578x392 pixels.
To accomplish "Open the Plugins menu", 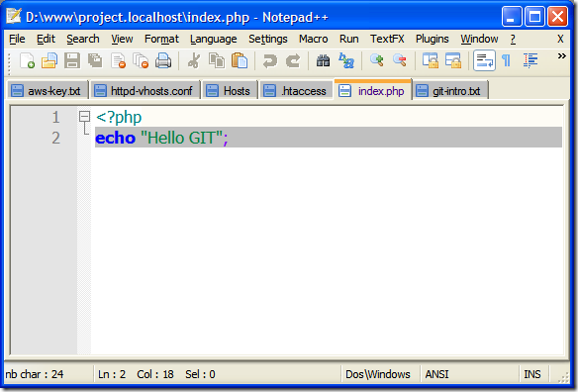I will [433, 39].
